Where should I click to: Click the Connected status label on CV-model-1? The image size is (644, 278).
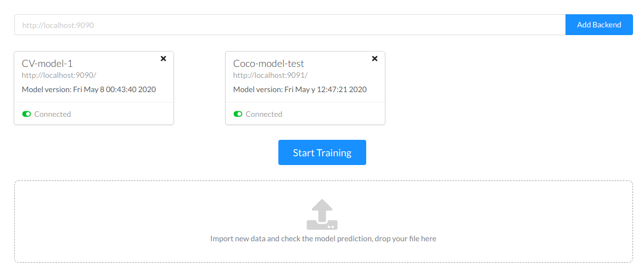pyautogui.click(x=53, y=114)
